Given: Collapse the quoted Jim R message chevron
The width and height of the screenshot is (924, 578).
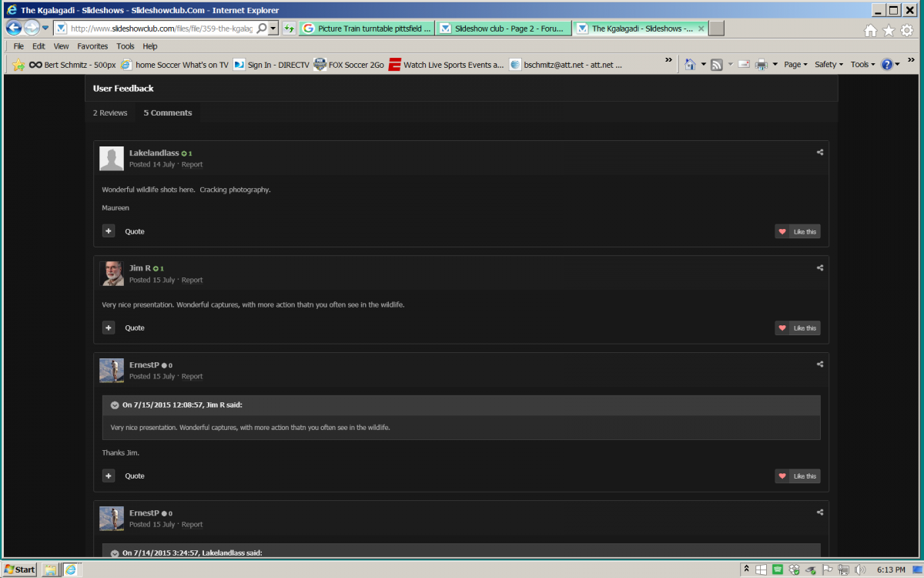Looking at the screenshot, I should click(115, 405).
